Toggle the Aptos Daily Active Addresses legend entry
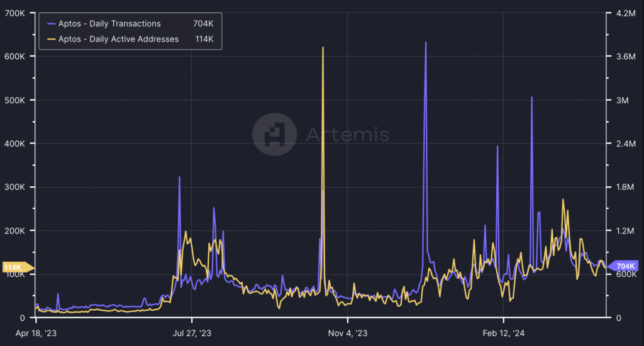644x346 pixels. (118, 39)
